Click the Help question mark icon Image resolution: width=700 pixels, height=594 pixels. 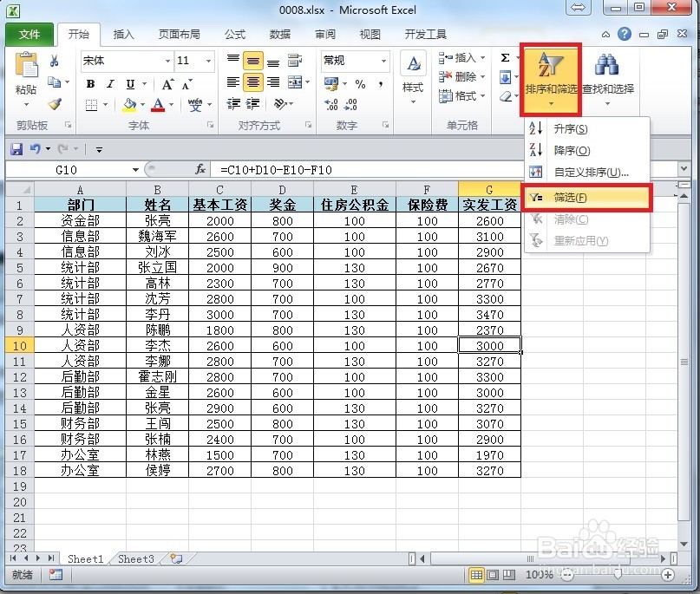pyautogui.click(x=625, y=34)
